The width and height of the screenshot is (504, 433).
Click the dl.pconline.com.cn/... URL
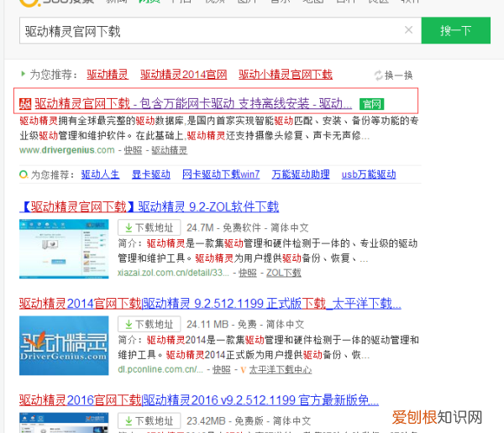(160, 370)
